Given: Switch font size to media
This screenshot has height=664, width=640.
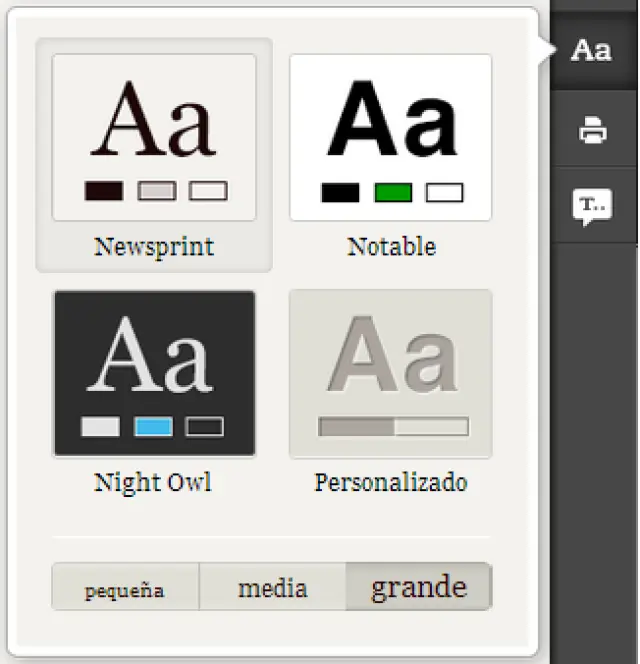Looking at the screenshot, I should [272, 588].
